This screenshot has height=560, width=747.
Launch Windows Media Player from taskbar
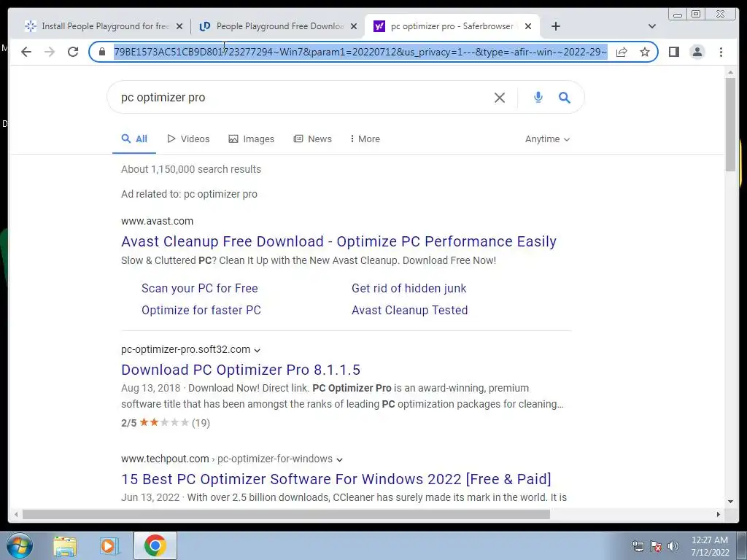109,546
